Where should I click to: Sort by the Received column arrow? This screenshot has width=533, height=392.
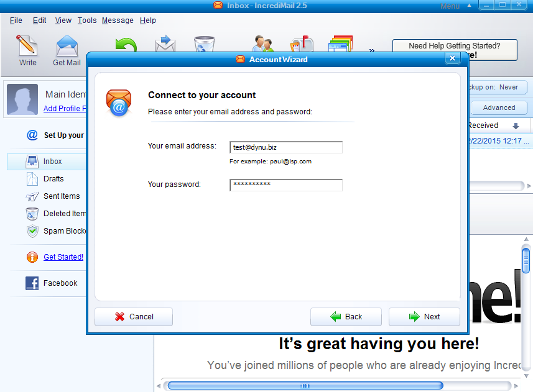tap(516, 126)
